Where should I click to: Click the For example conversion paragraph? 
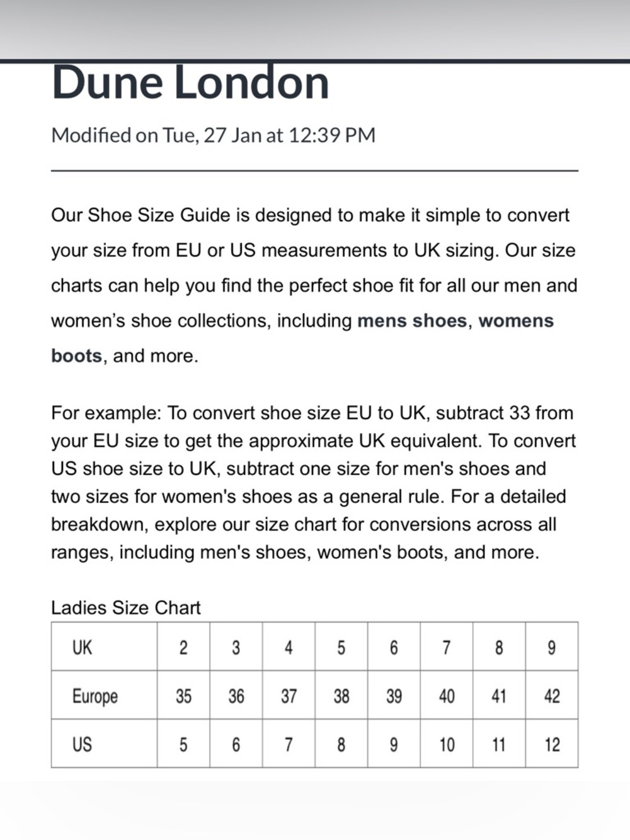click(314, 483)
